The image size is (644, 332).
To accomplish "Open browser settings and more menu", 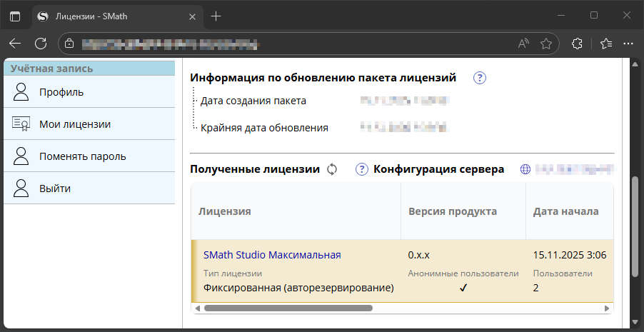I will point(628,44).
